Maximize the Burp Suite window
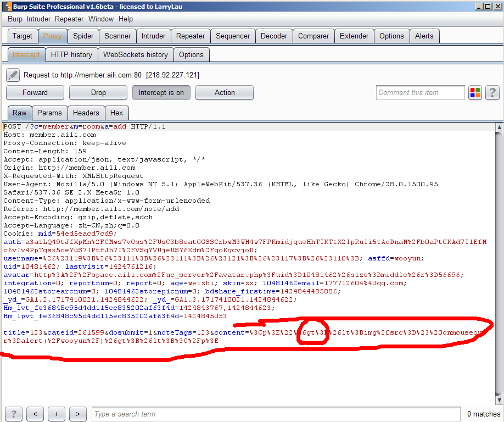The height and width of the screenshot is (422, 504). click(x=488, y=6)
